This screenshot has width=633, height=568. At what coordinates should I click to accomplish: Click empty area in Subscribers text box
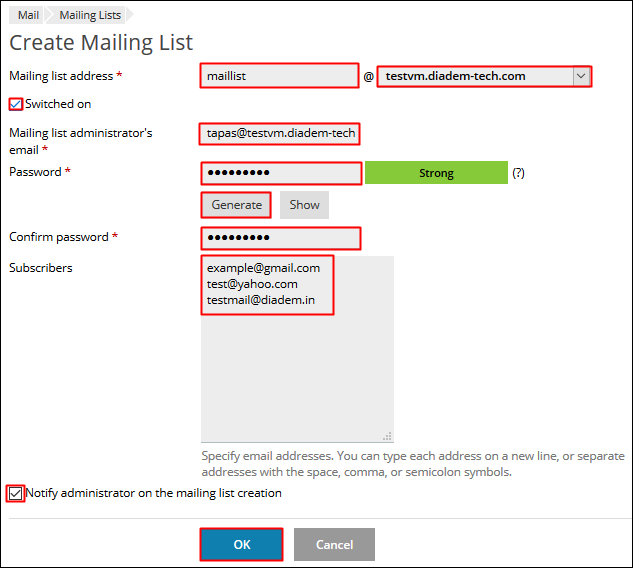click(297, 380)
